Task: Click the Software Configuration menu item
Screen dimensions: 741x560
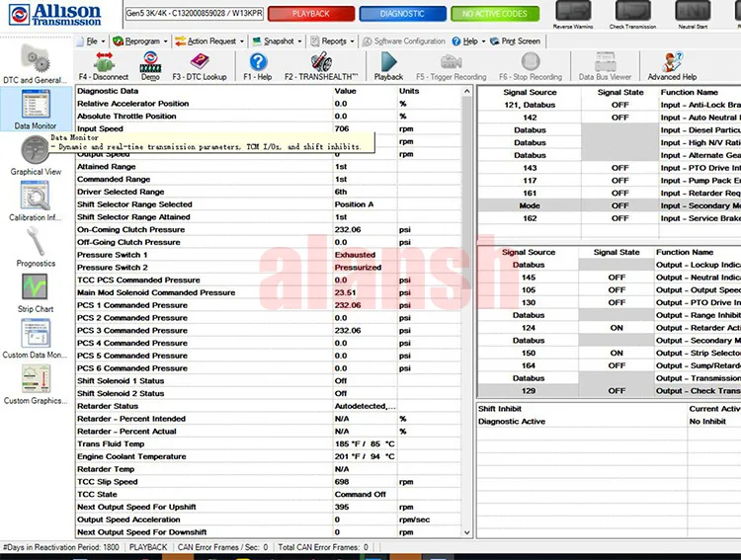Action: point(403,41)
